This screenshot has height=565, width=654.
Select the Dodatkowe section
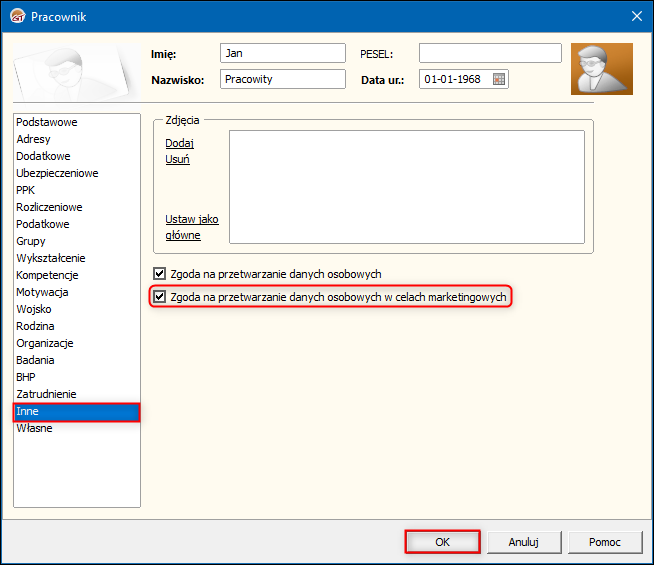77,156
